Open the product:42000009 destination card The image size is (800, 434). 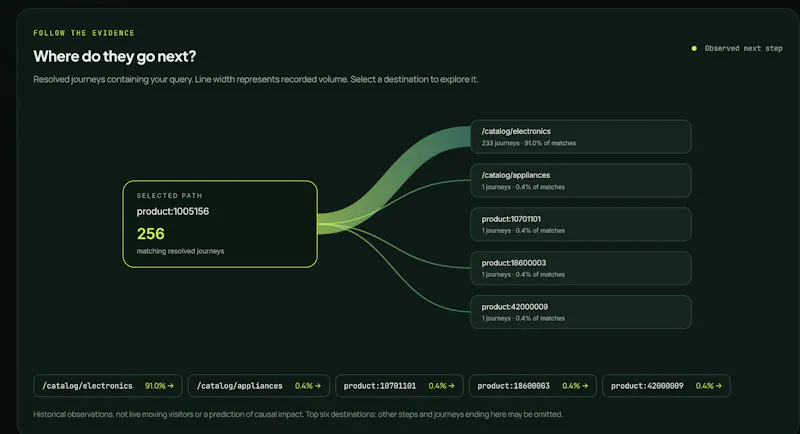tap(581, 312)
